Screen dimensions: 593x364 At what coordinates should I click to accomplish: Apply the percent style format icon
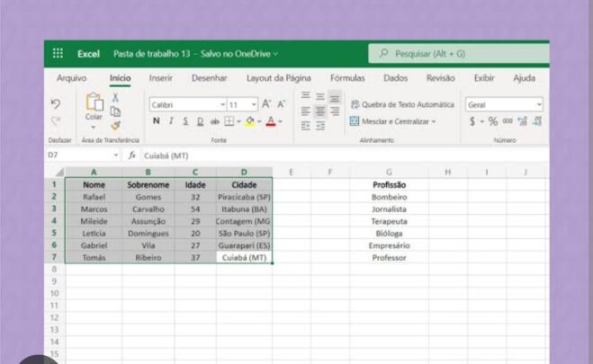click(493, 121)
